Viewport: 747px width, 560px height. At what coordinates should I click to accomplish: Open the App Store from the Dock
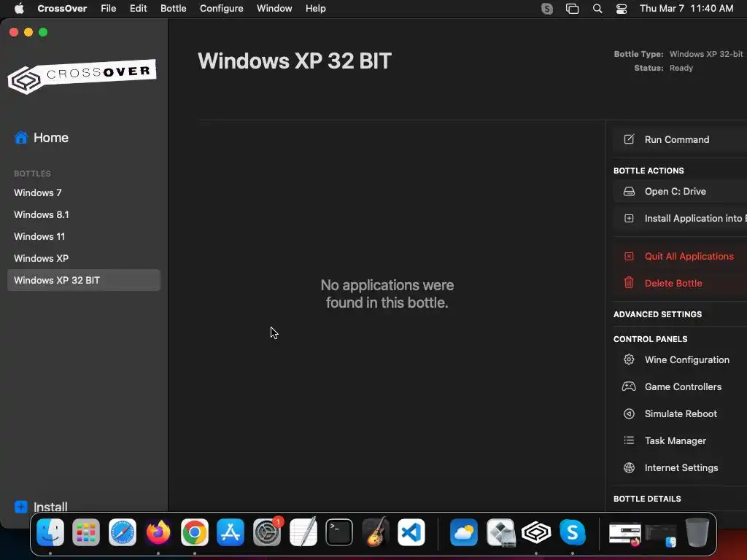pyautogui.click(x=231, y=532)
